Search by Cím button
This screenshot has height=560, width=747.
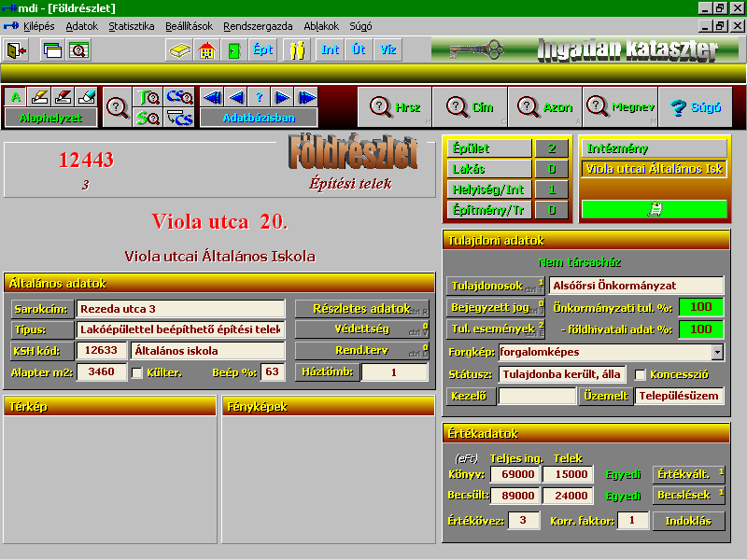(470, 106)
